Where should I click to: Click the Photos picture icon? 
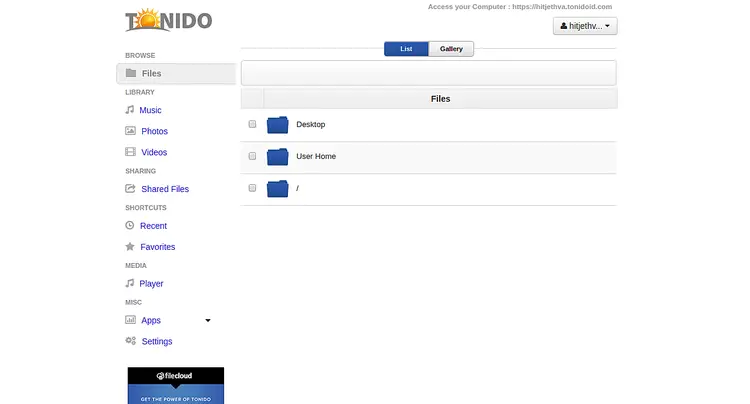pyautogui.click(x=130, y=131)
